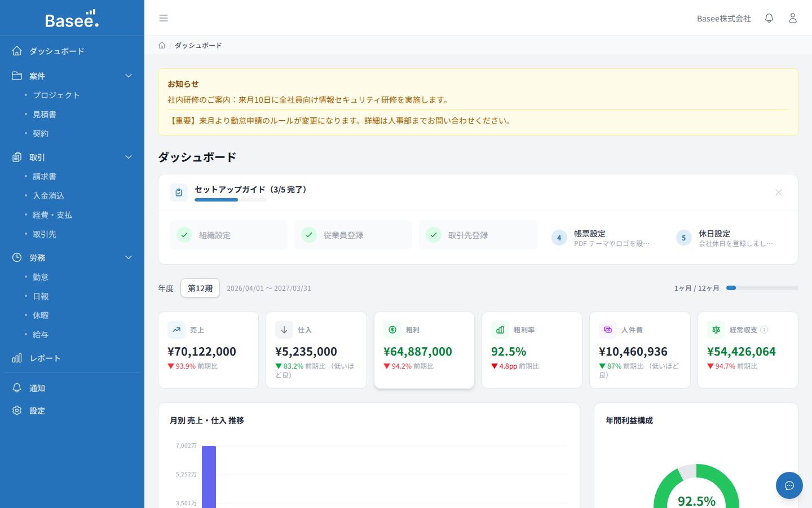Click the Basee logo in sidebar

click(72, 19)
